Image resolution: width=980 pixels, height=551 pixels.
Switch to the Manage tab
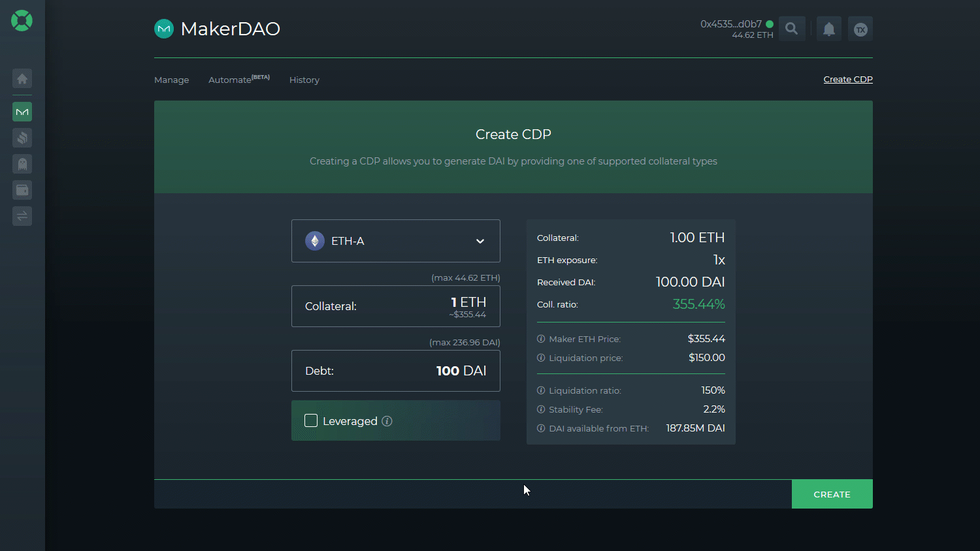(x=172, y=80)
